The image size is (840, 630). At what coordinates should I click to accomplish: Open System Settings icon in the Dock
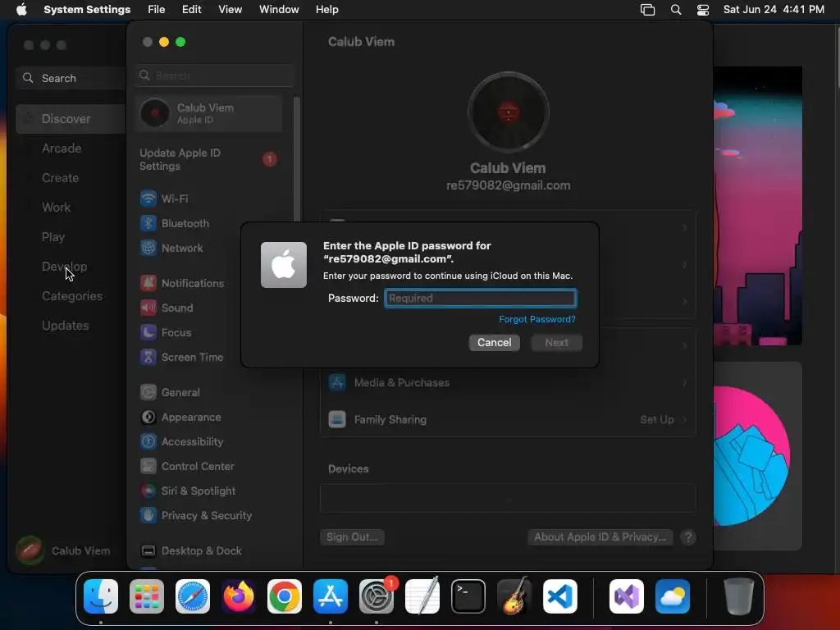pyautogui.click(x=376, y=596)
